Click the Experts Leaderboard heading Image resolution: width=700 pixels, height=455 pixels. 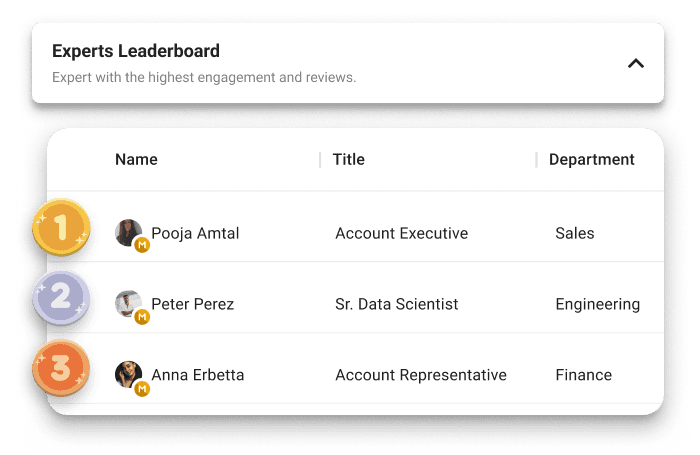(136, 51)
